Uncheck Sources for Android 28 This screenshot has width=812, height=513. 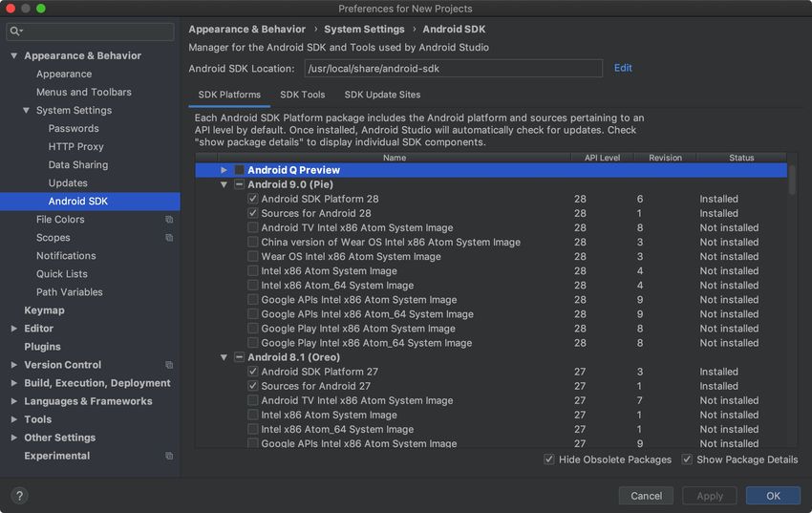coord(252,213)
